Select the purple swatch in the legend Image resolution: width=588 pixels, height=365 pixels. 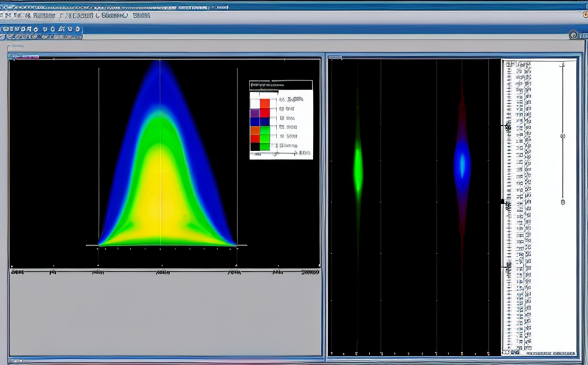point(255,113)
